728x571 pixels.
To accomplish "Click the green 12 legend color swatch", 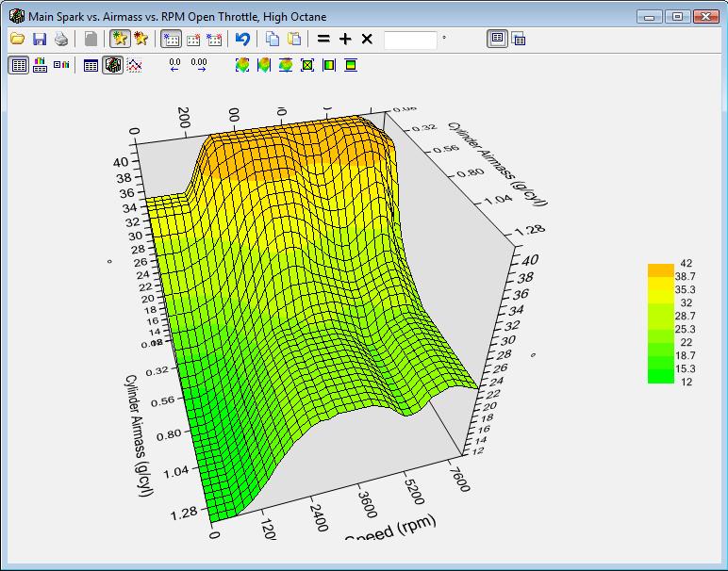I will (660, 378).
